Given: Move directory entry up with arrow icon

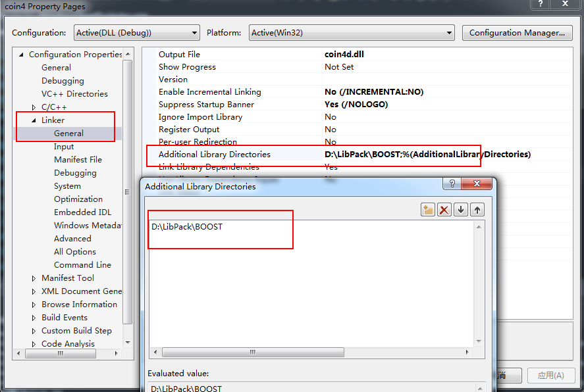Looking at the screenshot, I should (x=477, y=210).
